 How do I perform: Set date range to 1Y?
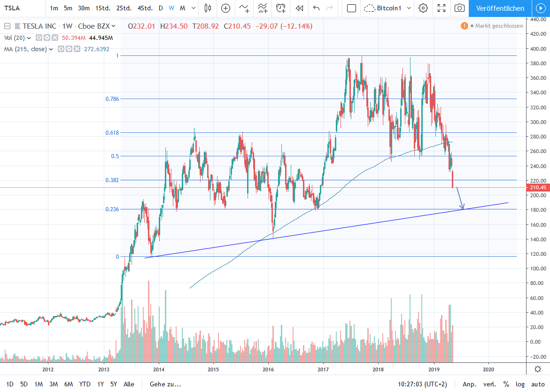click(101, 384)
